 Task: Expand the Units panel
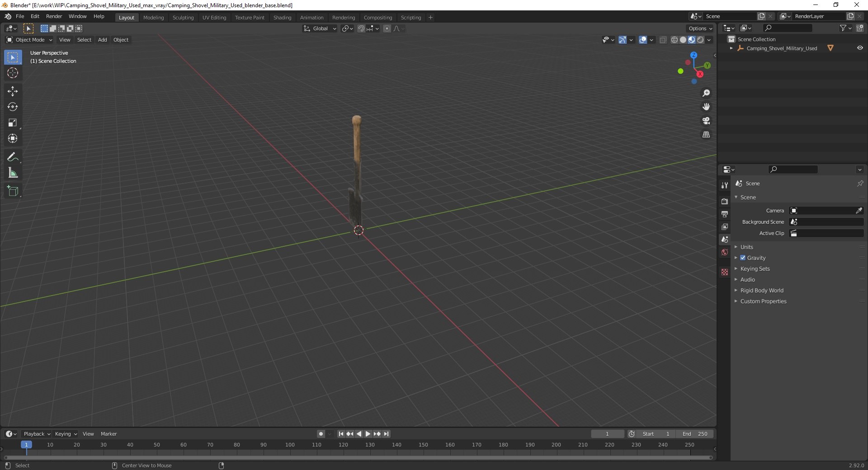click(x=747, y=247)
